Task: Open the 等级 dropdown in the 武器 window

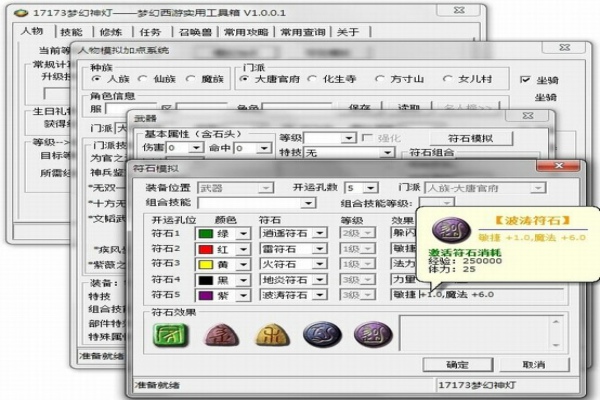Action: [348, 138]
